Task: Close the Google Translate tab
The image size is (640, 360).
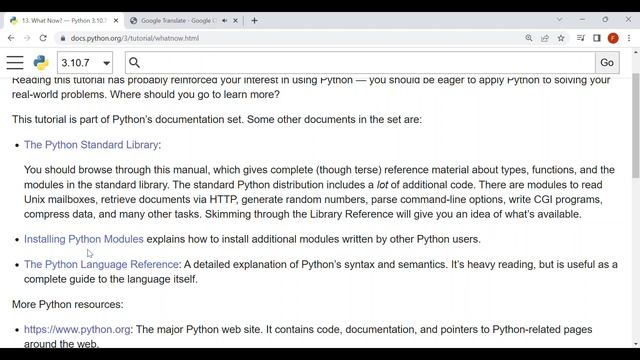Action: pyautogui.click(x=236, y=20)
